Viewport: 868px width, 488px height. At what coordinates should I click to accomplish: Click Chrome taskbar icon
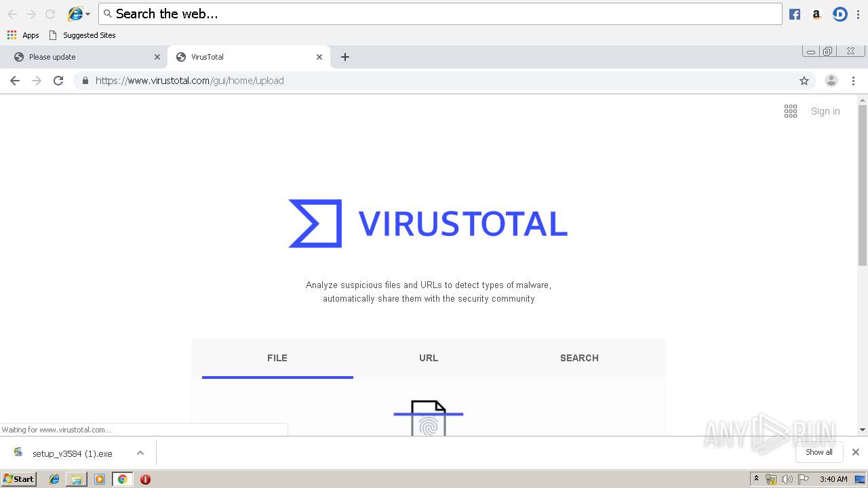click(x=123, y=479)
